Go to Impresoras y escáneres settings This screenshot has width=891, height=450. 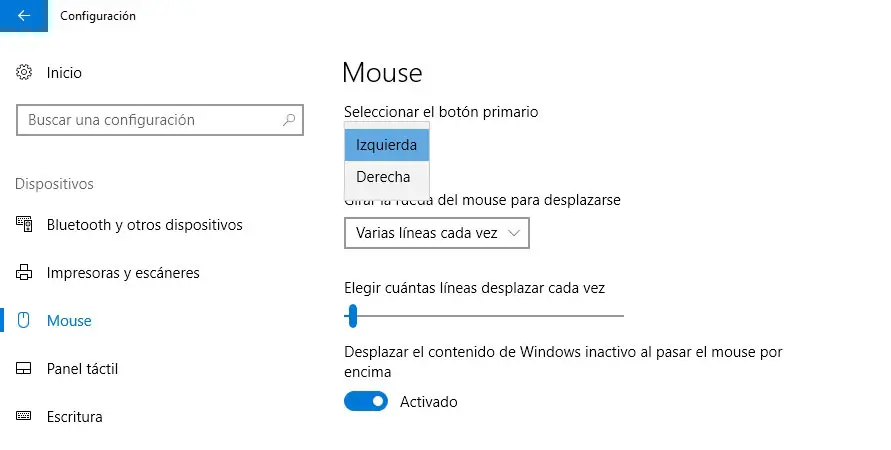click(123, 273)
